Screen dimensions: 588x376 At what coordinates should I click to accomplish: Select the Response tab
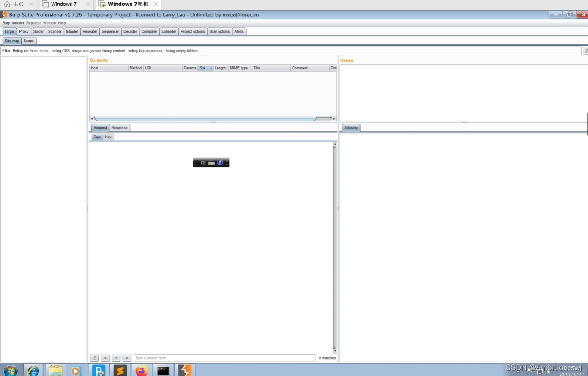pyautogui.click(x=119, y=128)
